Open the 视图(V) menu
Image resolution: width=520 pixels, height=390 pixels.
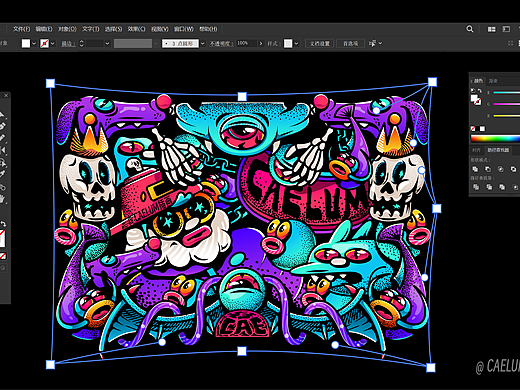pyautogui.click(x=160, y=29)
